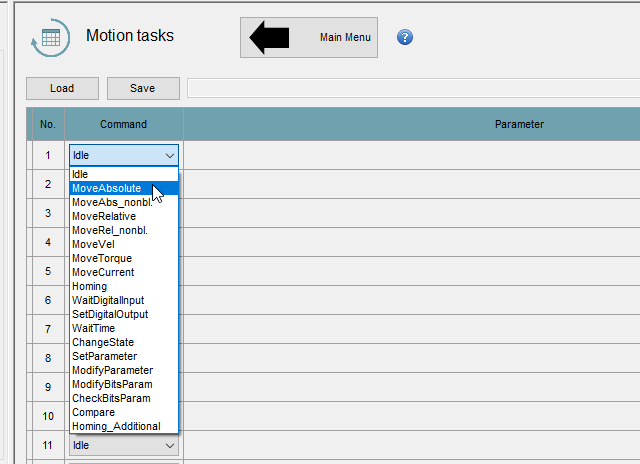Viewport: 640px width, 464px height.
Task: Collapse the row 1 Idle command dropdown
Action: click(170, 155)
